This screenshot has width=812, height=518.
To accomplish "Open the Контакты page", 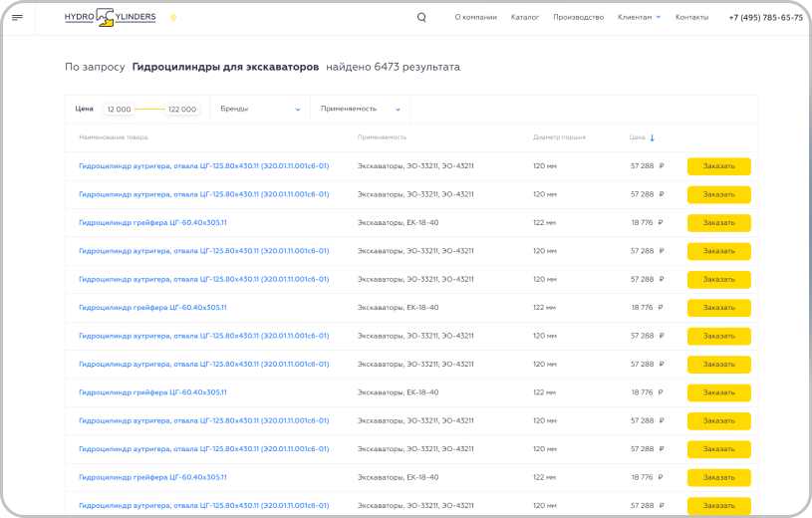I will tap(691, 17).
